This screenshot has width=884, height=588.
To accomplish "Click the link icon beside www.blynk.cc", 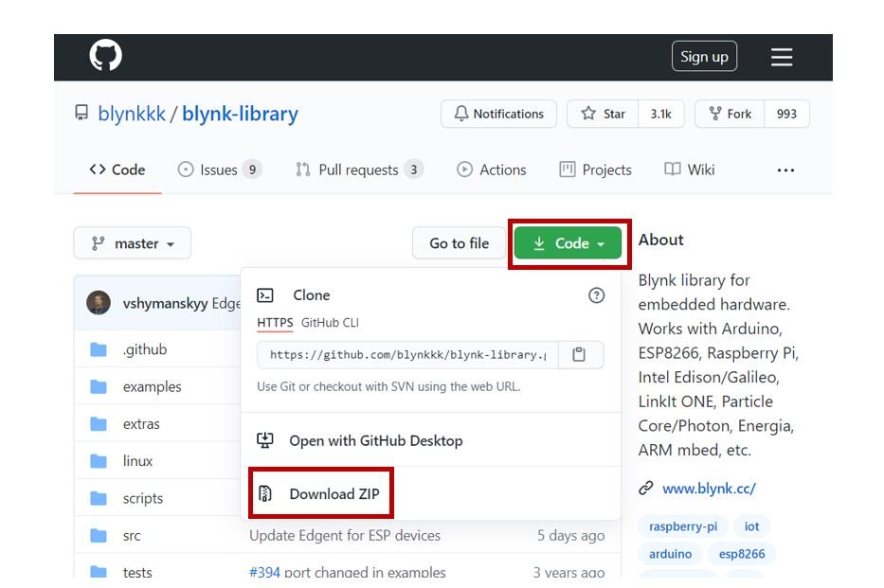I will (x=646, y=488).
